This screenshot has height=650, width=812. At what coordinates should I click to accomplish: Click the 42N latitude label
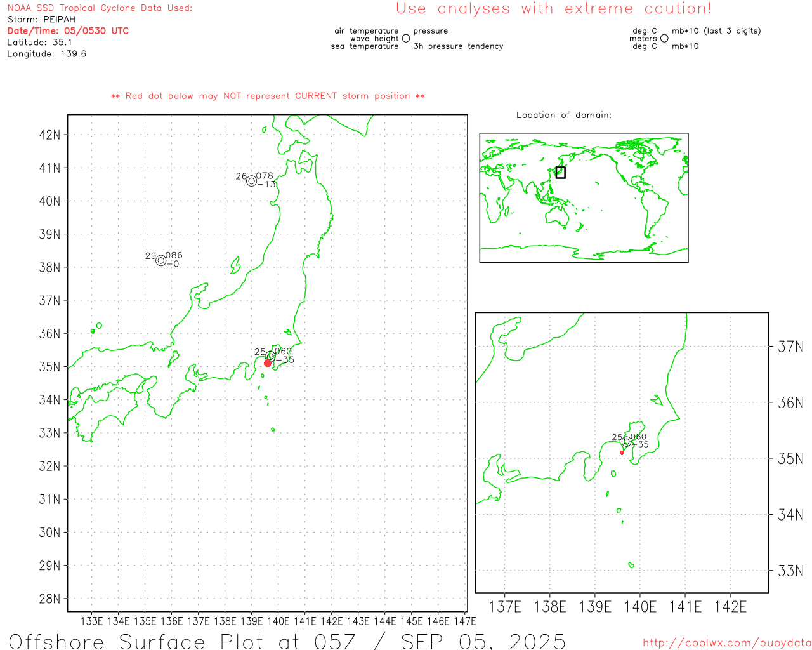pyautogui.click(x=50, y=135)
